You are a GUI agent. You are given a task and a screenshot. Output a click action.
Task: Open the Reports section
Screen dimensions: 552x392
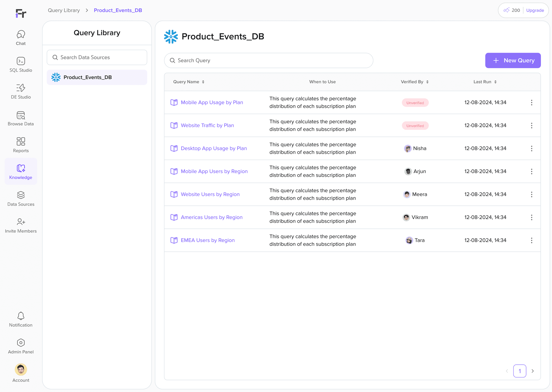[x=21, y=145]
